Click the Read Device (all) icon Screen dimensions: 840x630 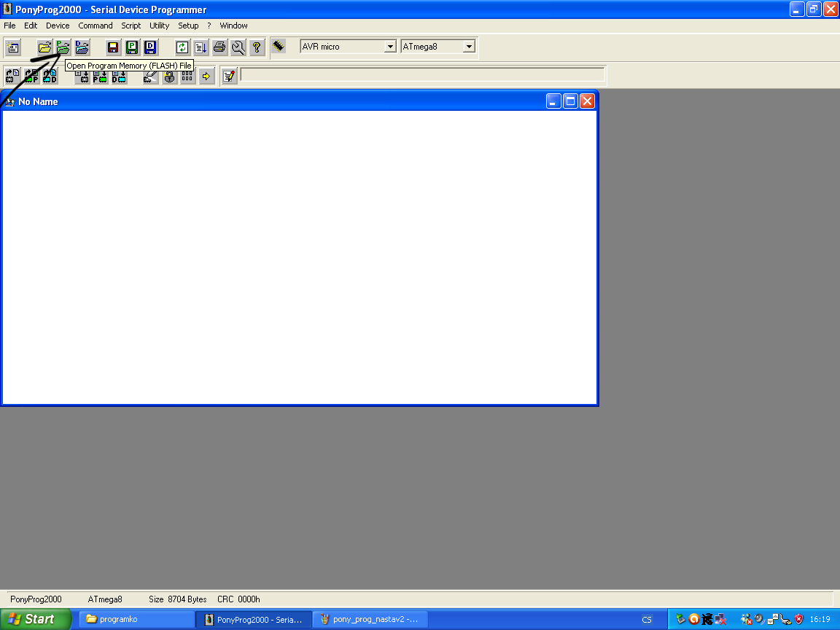coord(13,76)
